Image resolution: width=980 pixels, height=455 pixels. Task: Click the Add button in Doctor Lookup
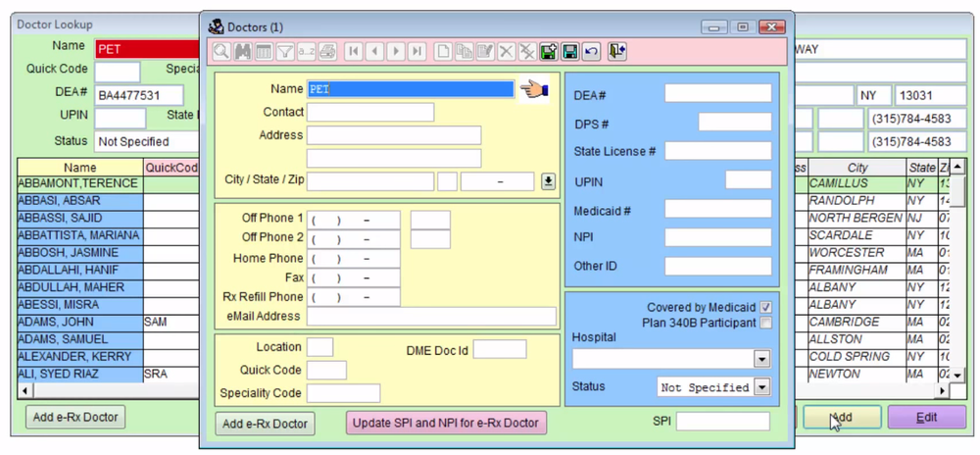point(842,418)
